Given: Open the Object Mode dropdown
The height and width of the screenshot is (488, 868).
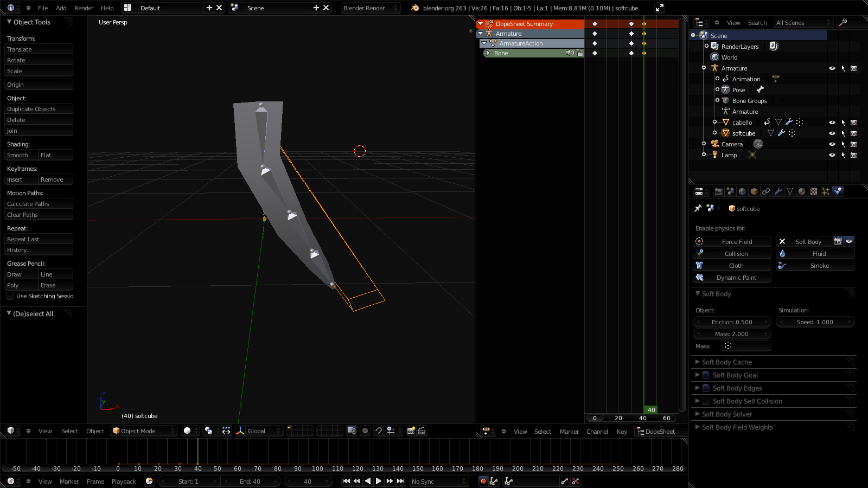Looking at the screenshot, I should click(144, 431).
